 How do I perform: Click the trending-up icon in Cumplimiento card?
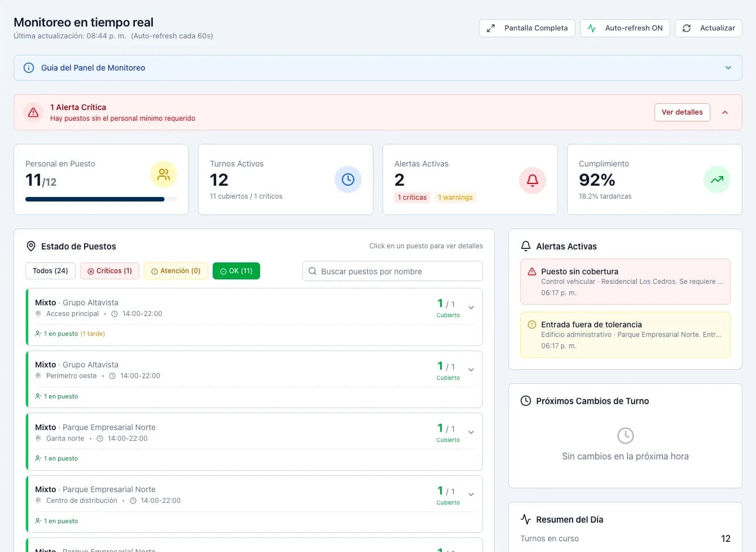click(x=717, y=179)
